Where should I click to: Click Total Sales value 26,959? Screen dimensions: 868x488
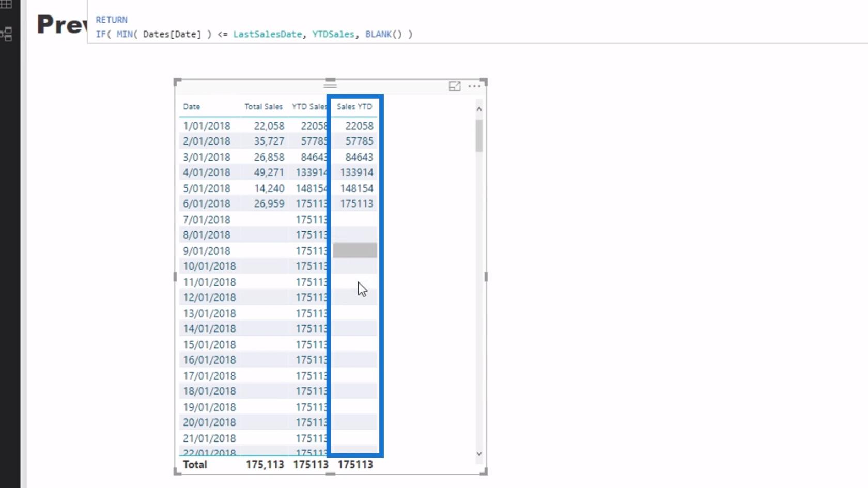(269, 203)
